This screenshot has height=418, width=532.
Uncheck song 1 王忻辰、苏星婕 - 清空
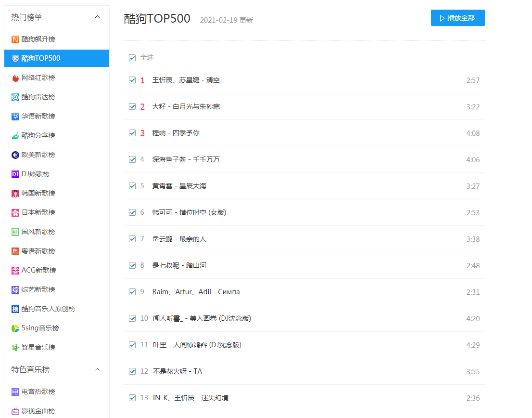click(x=132, y=80)
